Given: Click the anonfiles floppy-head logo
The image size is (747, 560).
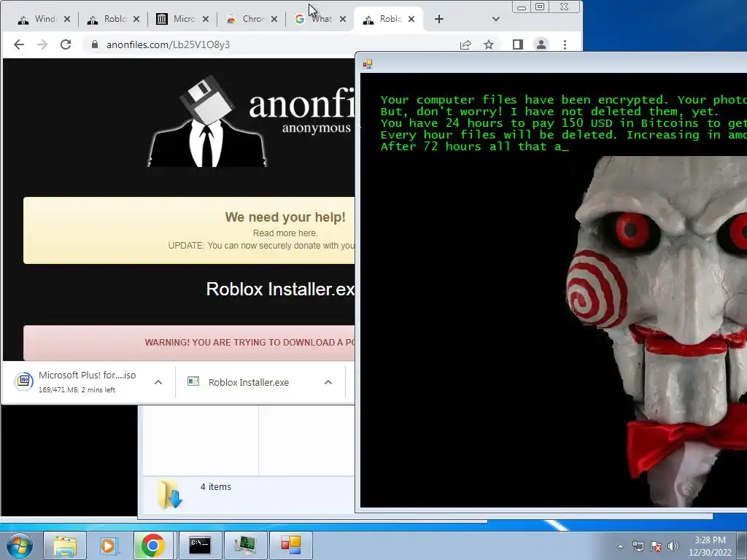Looking at the screenshot, I should pyautogui.click(x=207, y=120).
